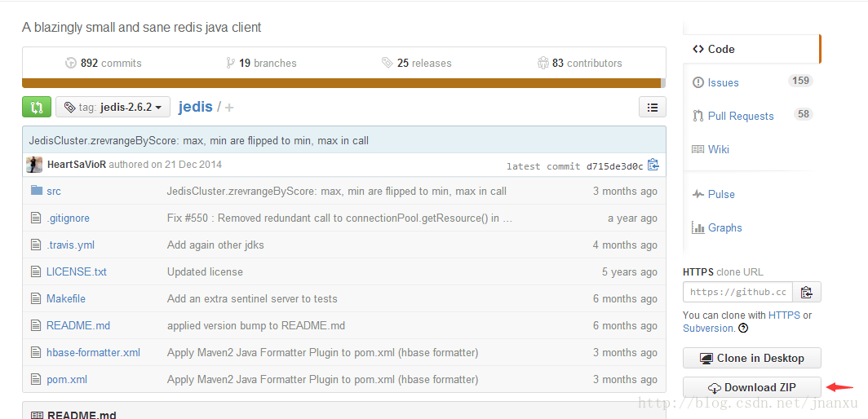Viewport: 868px width, 419px height.
Task: Click '5 years ago' timestamp on LICENSE.txt row
Action: [x=630, y=271]
